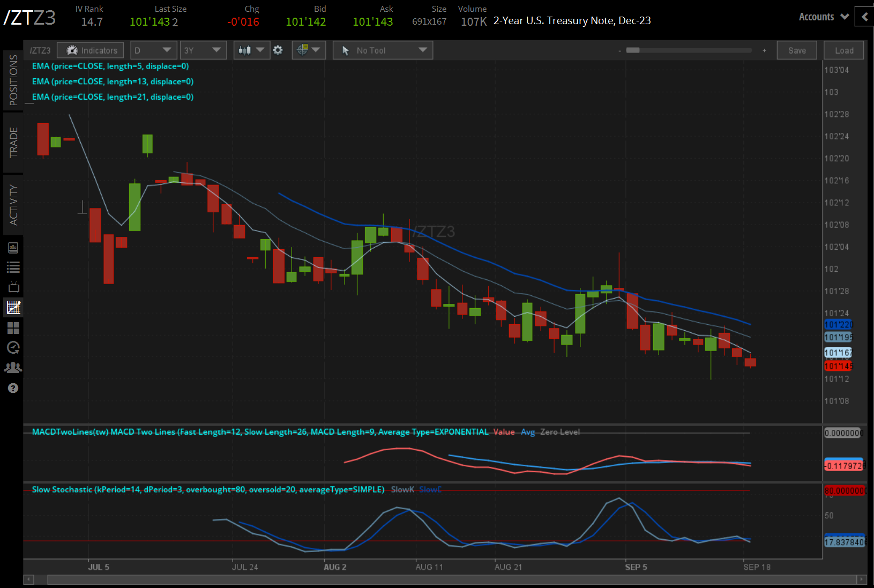Save the current chart

(797, 50)
